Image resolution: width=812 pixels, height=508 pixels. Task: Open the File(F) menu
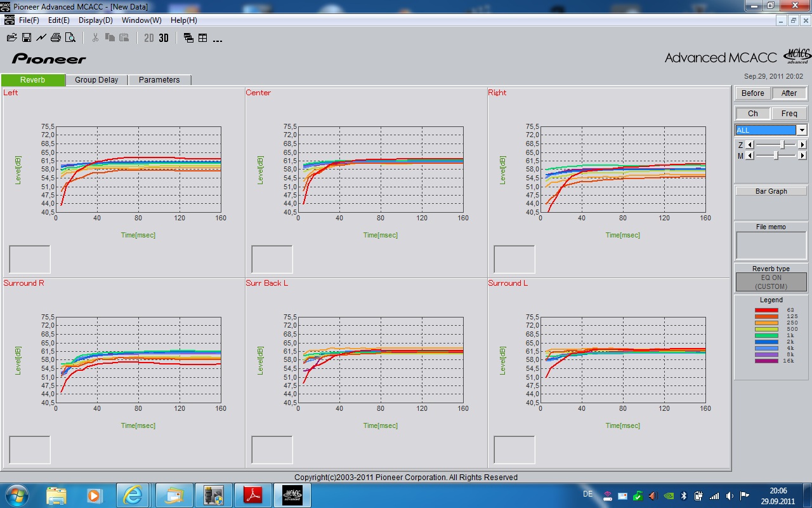coord(29,20)
